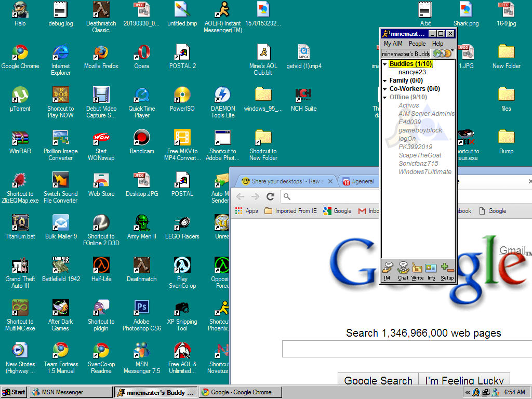Select the MSN Messenger 7.5 desktop icon
Screen dimensions: 532x399
coord(142,358)
